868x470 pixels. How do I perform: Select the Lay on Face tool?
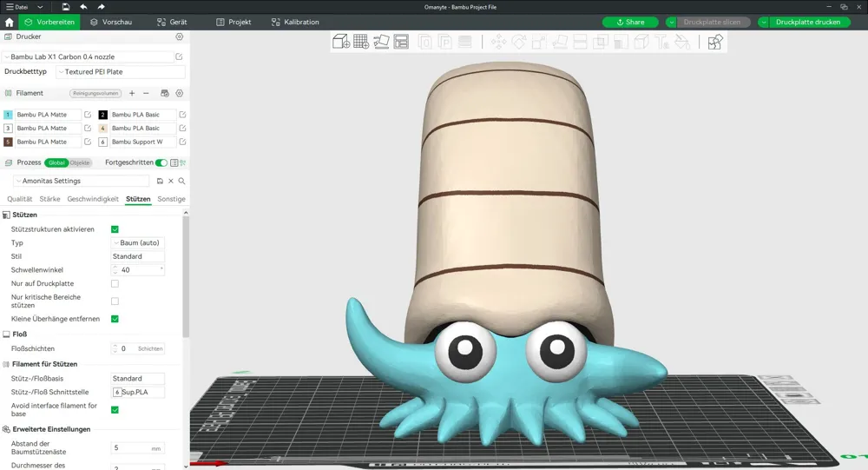tap(560, 42)
